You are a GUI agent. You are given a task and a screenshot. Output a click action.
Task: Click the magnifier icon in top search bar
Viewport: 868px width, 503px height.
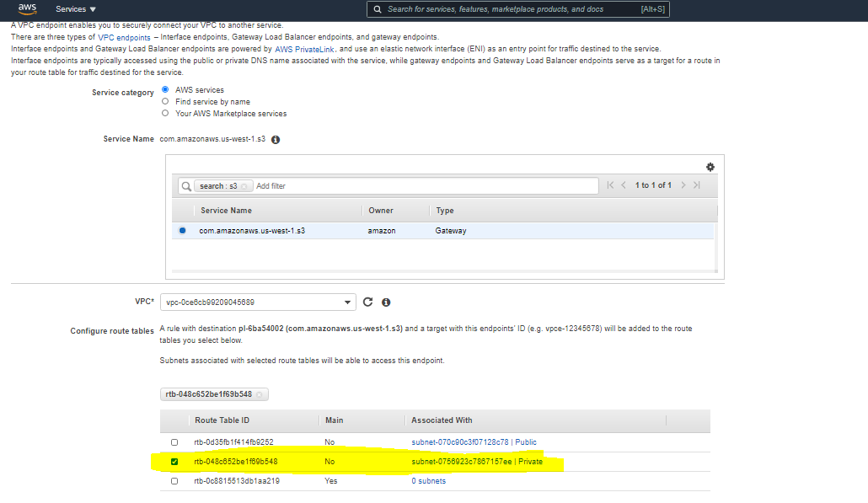click(378, 9)
